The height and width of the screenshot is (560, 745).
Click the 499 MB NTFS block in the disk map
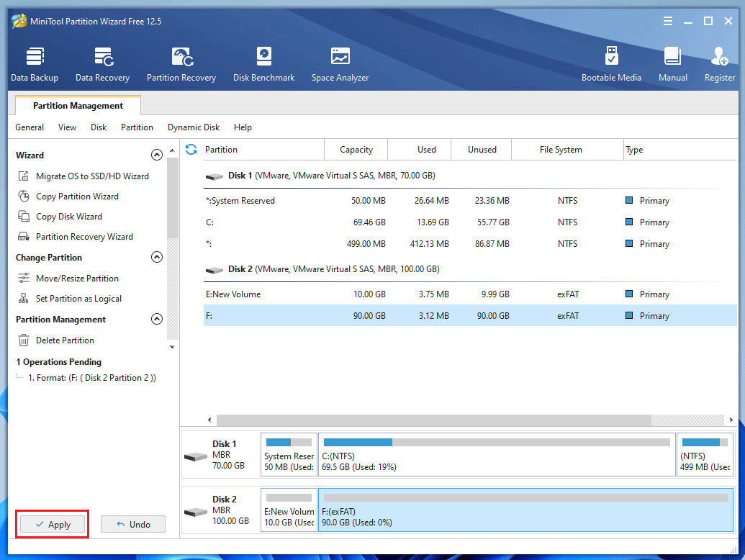click(x=705, y=455)
